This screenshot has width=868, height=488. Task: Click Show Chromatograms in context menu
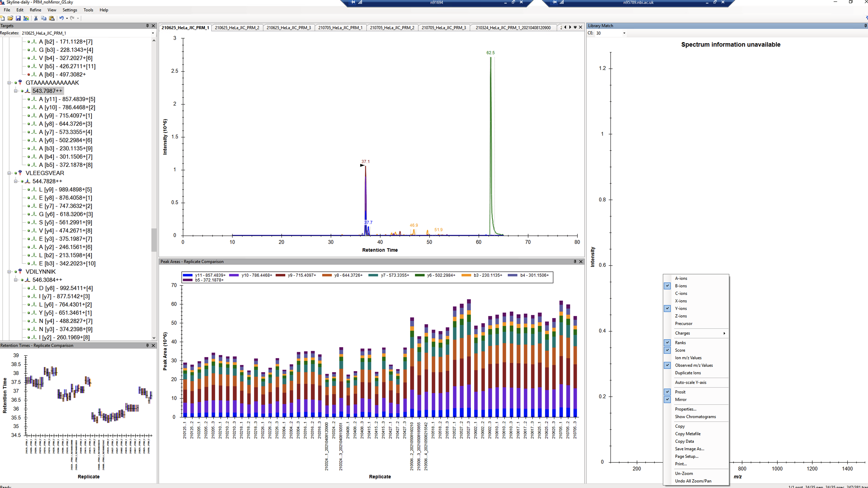coord(695,417)
